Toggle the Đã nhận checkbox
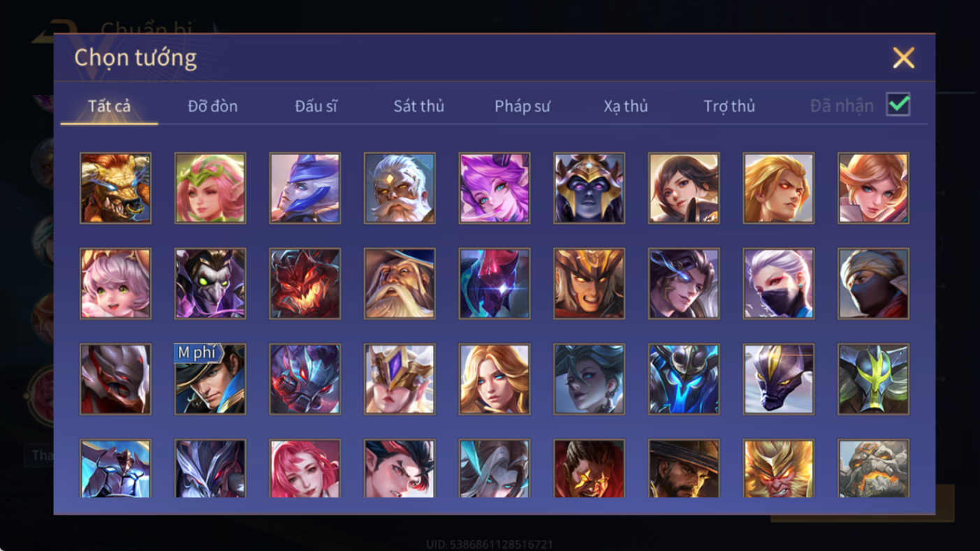The width and height of the screenshot is (980, 551). 898,105
